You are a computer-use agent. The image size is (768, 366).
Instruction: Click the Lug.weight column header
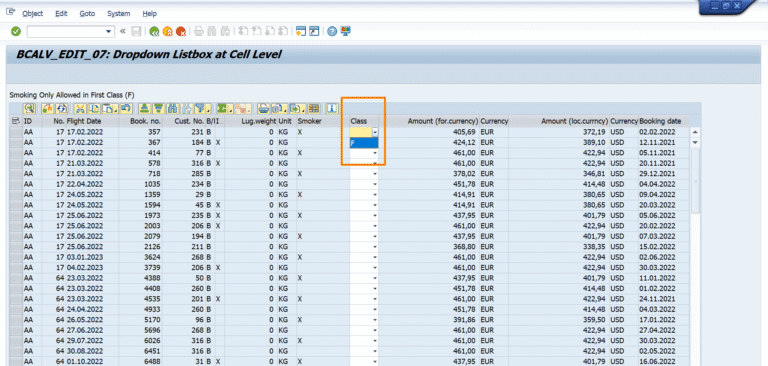pos(251,121)
